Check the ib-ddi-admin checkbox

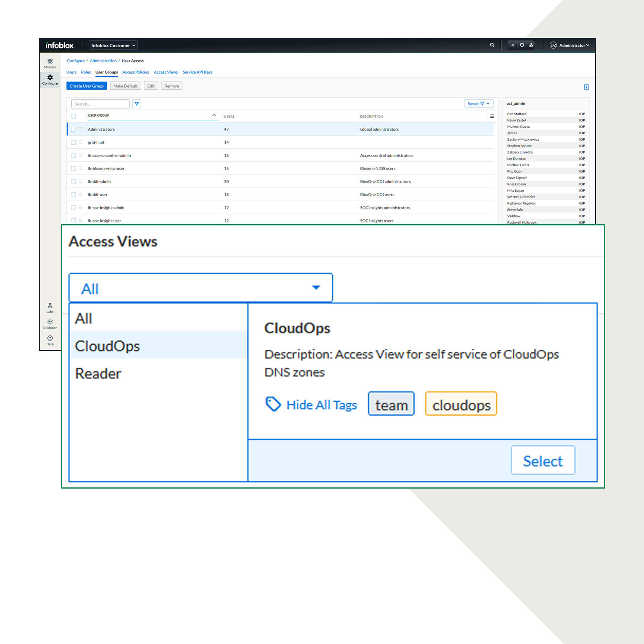73,181
